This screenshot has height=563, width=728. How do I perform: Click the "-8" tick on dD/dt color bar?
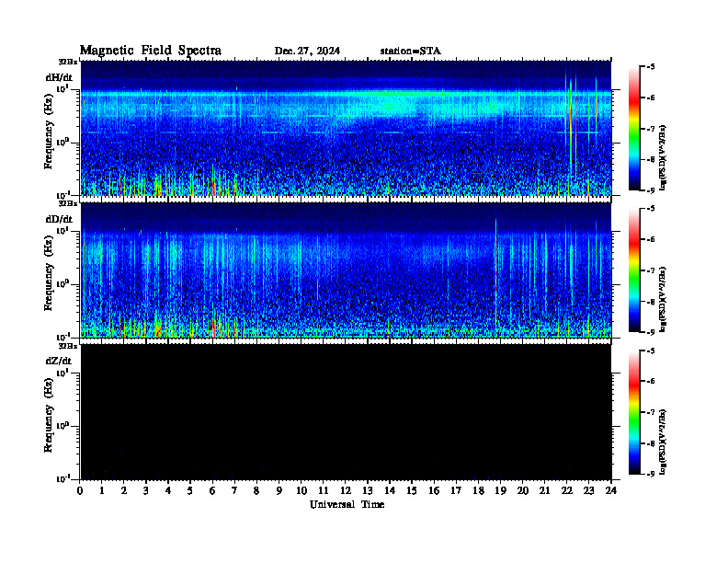point(651,302)
